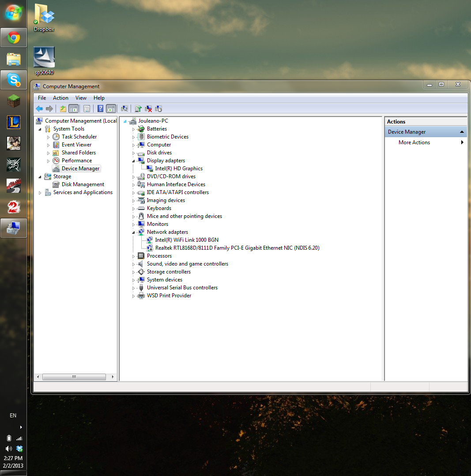Expand the Services and Applications node
471x476 pixels.
click(x=40, y=193)
